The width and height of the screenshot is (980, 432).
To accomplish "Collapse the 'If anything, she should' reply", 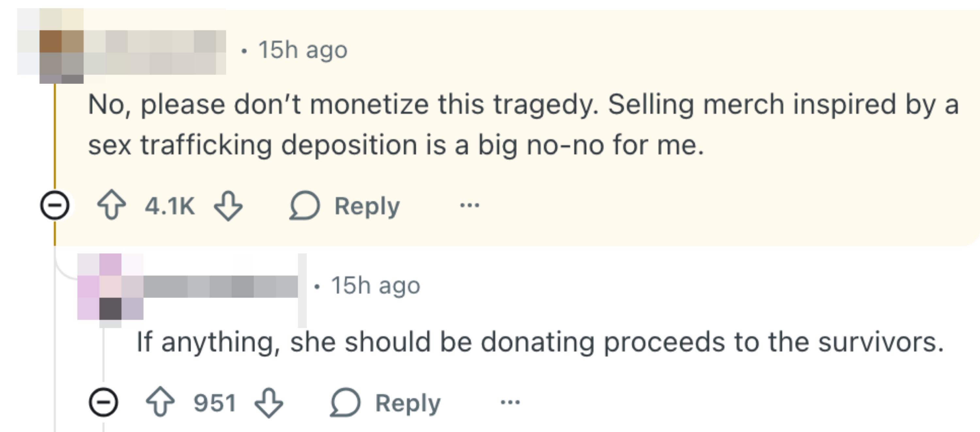I will click(104, 402).
